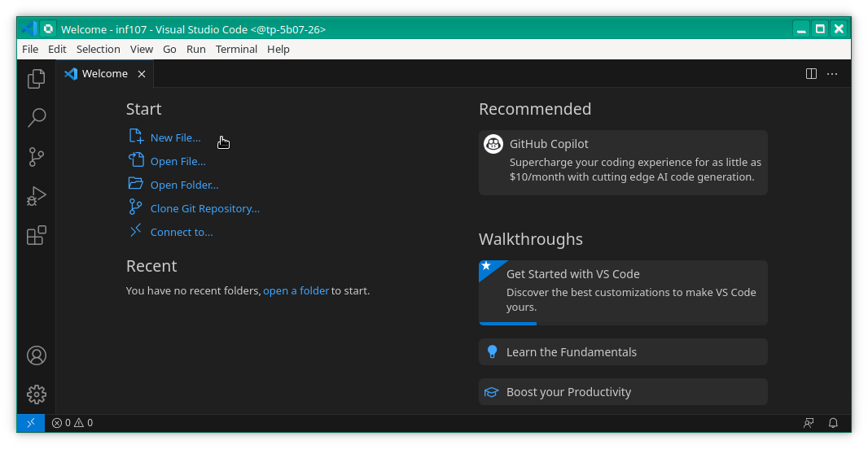
Task: Open Run and Debug view
Action: click(x=36, y=196)
